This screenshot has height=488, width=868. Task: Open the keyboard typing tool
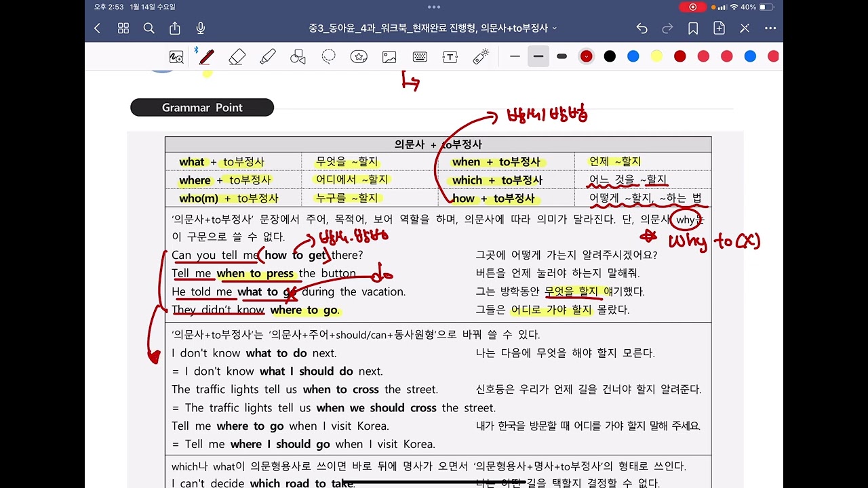pyautogui.click(x=420, y=57)
